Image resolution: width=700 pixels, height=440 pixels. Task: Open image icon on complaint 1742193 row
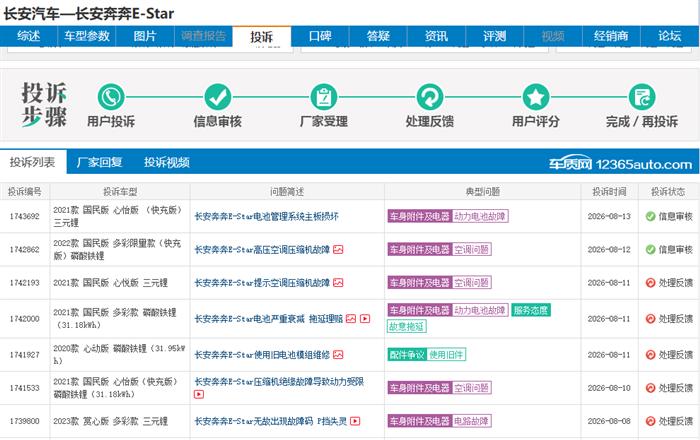[x=338, y=282]
